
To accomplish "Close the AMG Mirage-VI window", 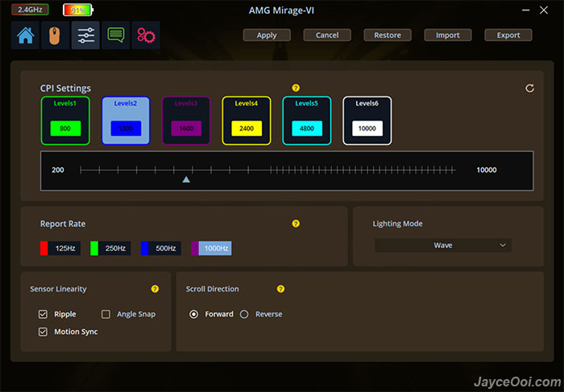I will [544, 10].
